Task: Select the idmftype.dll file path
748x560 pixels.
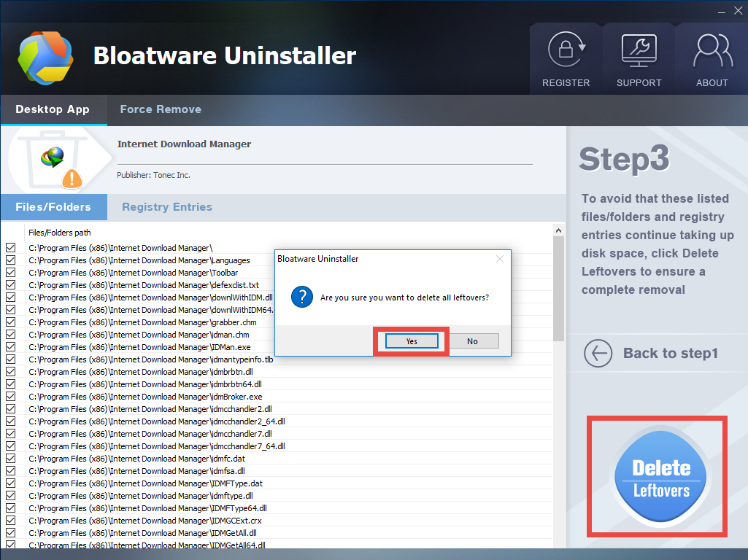Action: 141,496
